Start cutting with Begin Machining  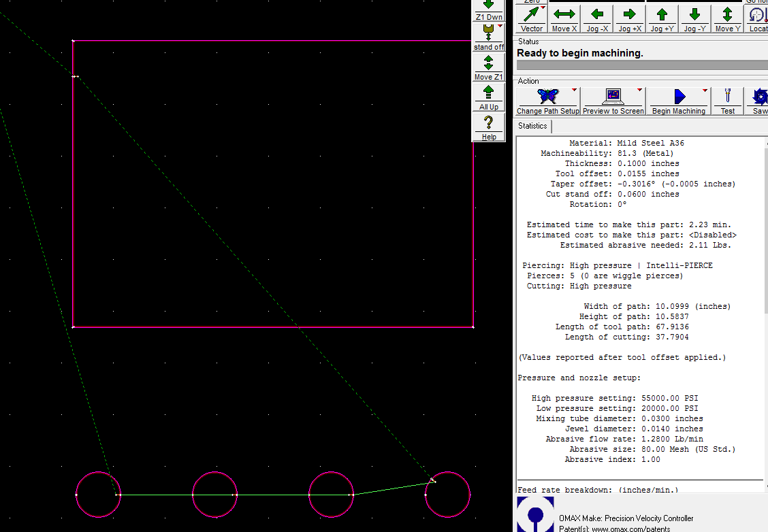[x=679, y=101]
